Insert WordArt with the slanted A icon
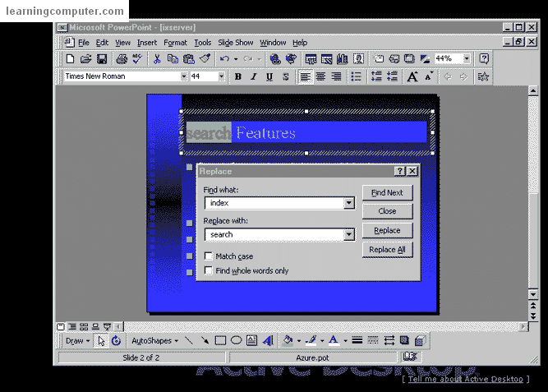Image resolution: width=548 pixels, height=392 pixels. (x=268, y=340)
